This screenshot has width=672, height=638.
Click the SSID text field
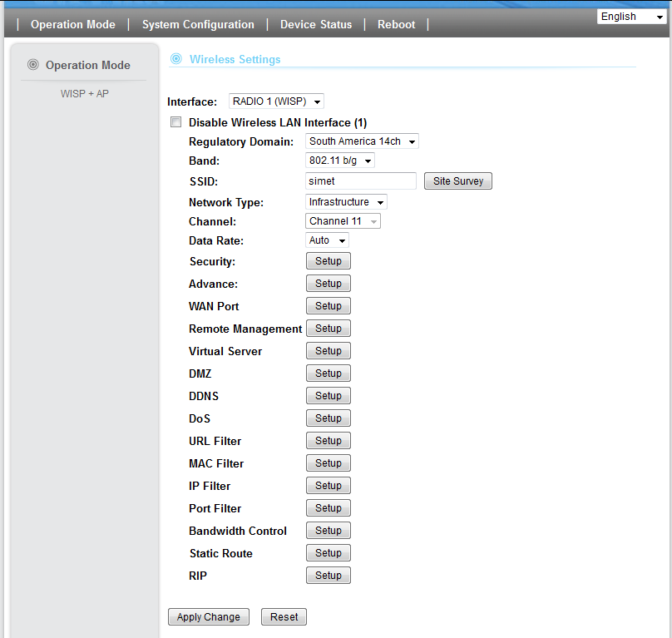361,181
